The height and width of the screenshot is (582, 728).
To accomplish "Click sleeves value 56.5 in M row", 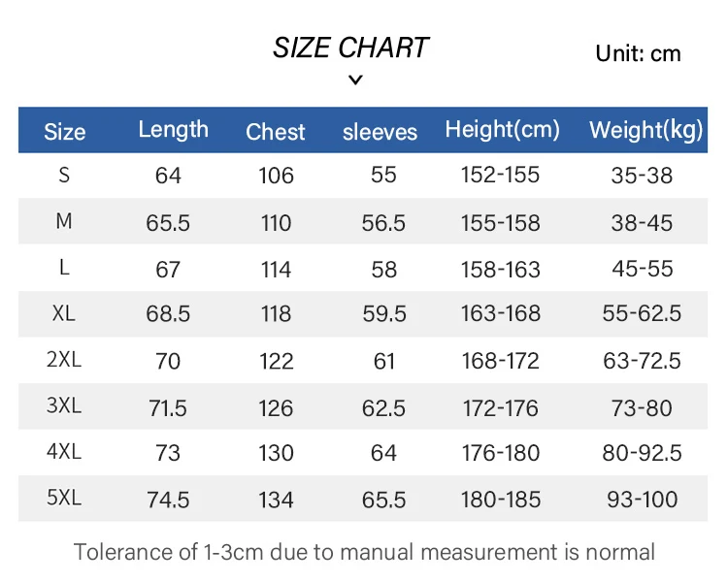I will click(383, 223).
